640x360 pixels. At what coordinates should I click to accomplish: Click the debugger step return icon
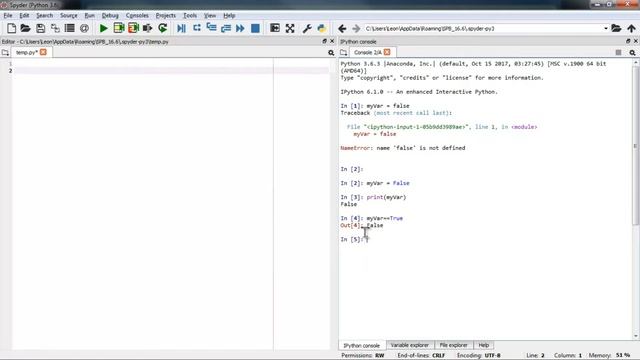(x=226, y=28)
